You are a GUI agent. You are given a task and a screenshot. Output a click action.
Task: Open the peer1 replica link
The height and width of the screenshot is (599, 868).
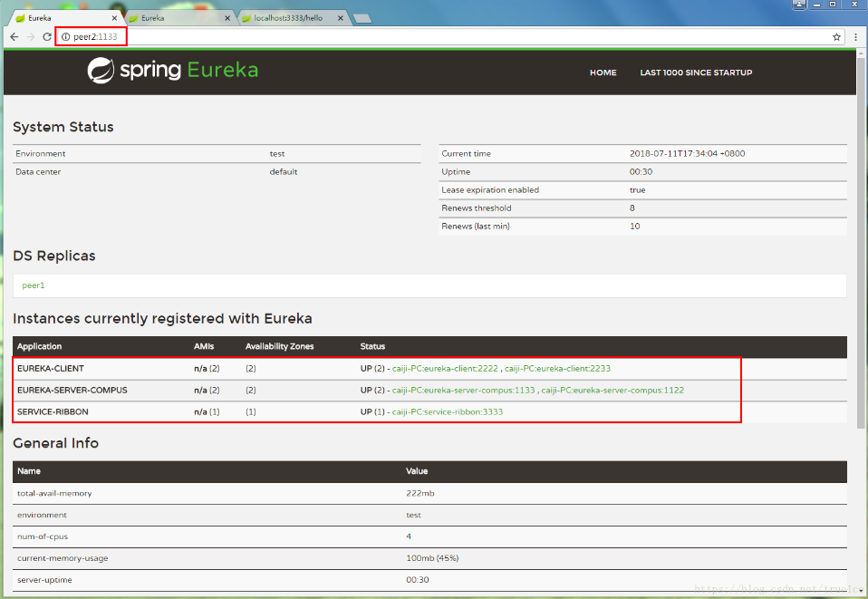coord(34,285)
